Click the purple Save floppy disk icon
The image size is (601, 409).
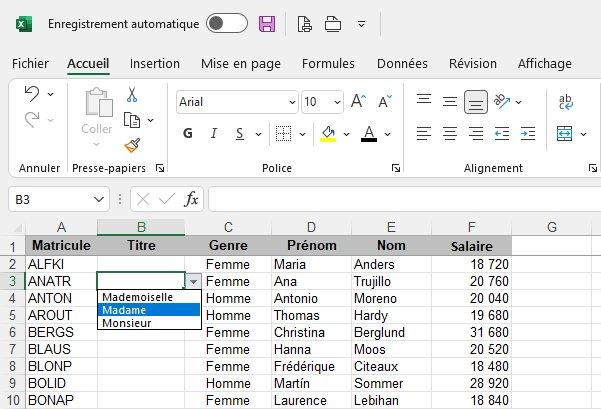(x=267, y=24)
